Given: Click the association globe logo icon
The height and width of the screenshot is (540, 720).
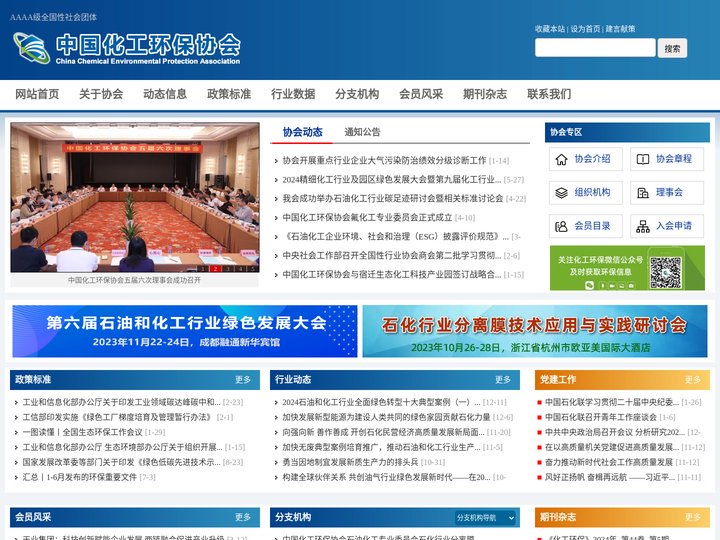Looking at the screenshot, I should click(32, 48).
